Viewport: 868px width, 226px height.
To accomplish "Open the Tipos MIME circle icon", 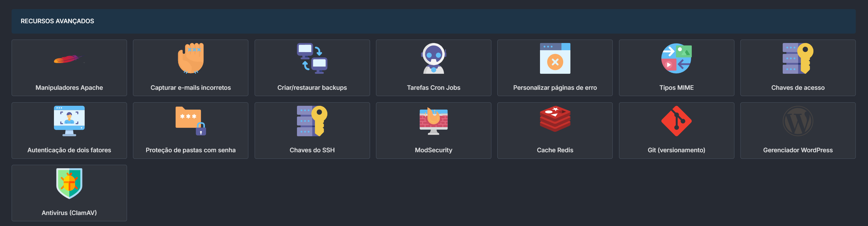I will pos(676,58).
